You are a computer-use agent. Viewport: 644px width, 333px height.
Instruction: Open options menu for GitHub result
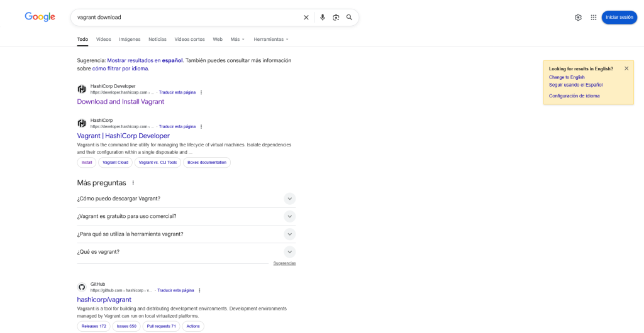pyautogui.click(x=199, y=290)
